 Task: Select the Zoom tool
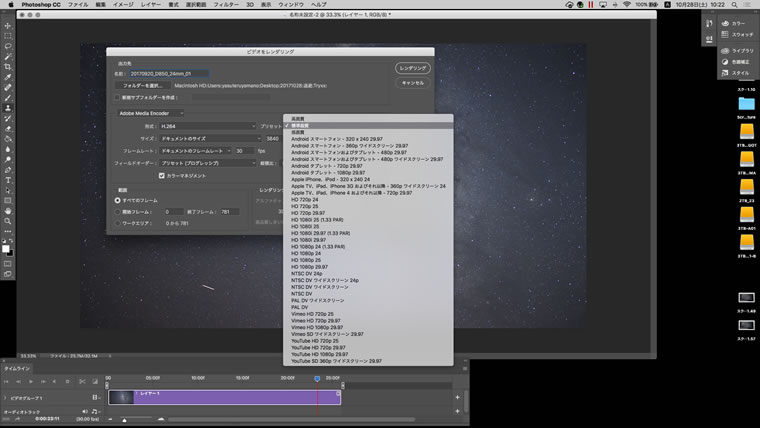click(x=8, y=221)
